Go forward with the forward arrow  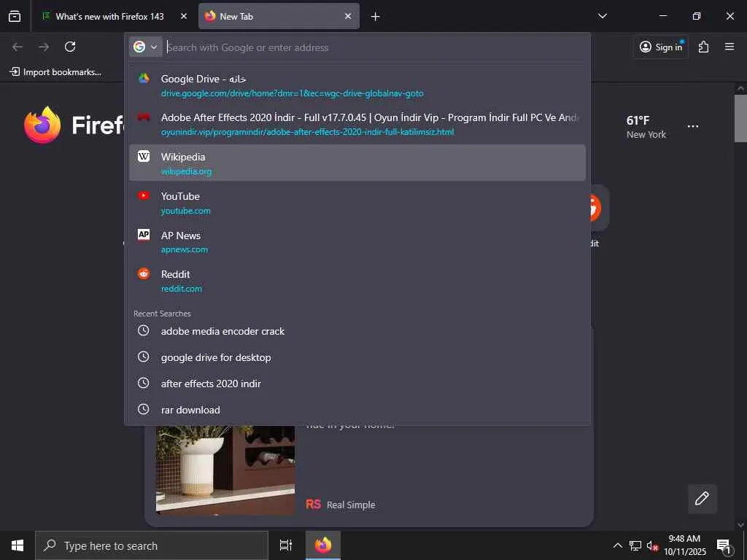[44, 47]
